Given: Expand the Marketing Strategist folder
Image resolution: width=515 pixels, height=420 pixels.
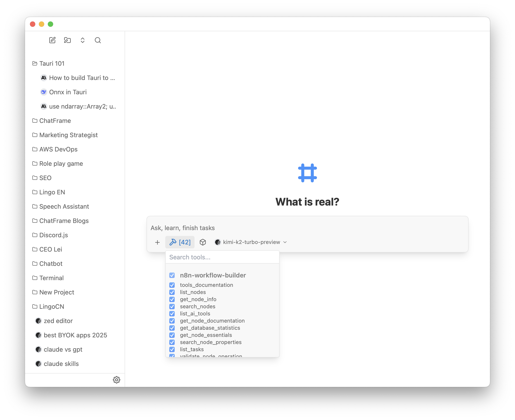Looking at the screenshot, I should click(x=68, y=135).
